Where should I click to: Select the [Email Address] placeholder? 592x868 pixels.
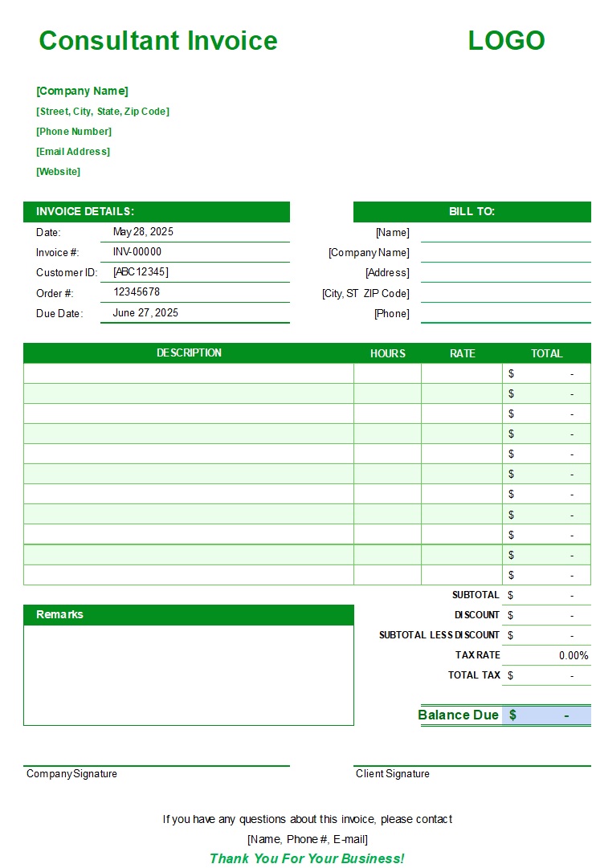(73, 151)
